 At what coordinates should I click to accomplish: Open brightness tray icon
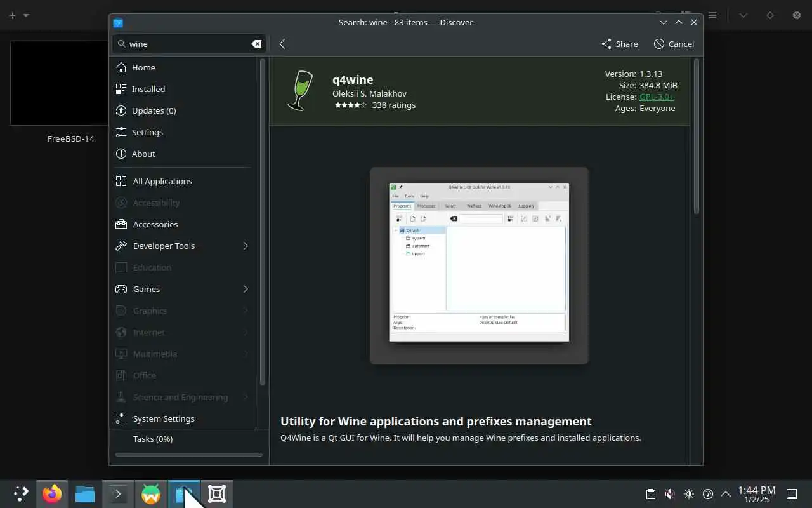click(x=689, y=494)
